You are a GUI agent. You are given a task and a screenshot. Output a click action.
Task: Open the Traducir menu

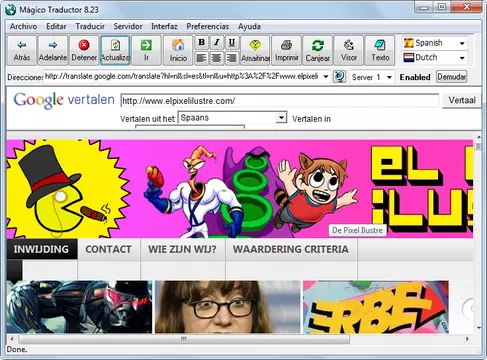coord(90,26)
